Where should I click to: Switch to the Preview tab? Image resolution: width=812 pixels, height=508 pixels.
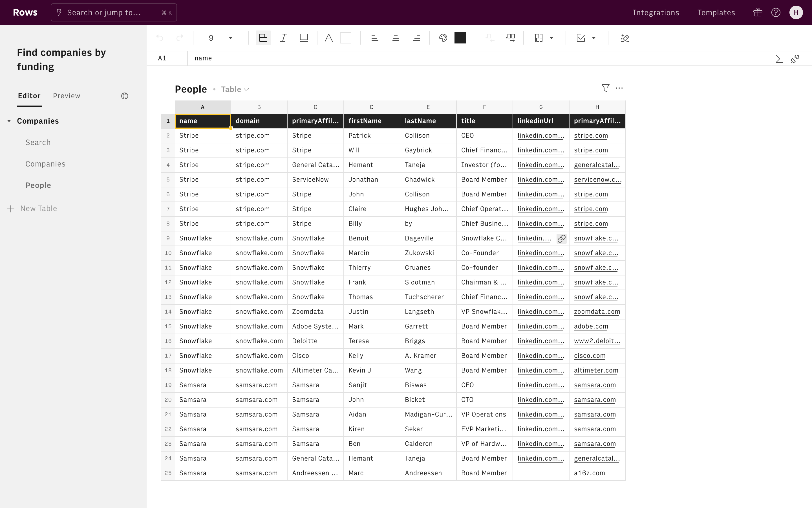tap(67, 96)
